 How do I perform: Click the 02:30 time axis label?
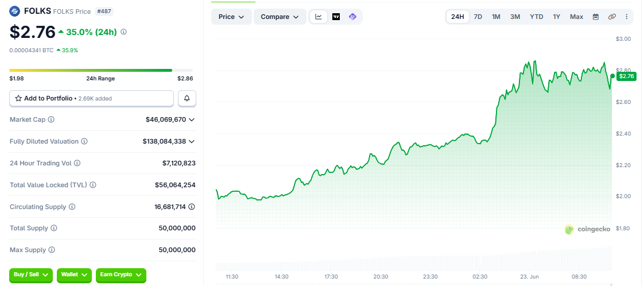(x=480, y=277)
